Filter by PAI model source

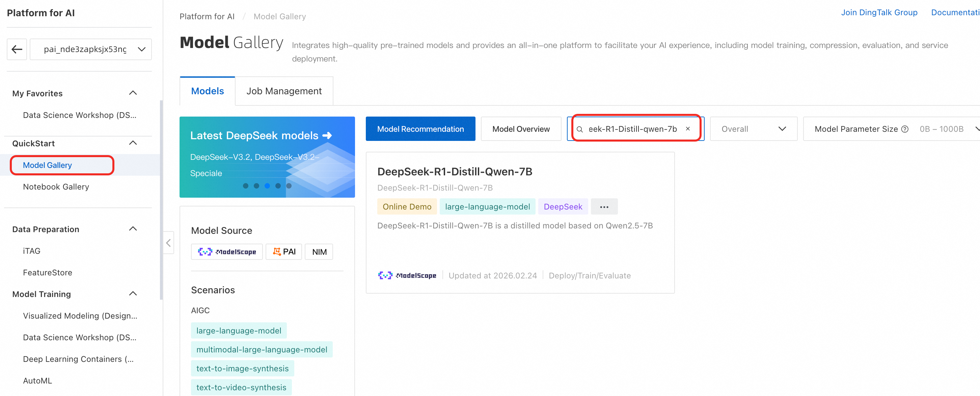click(x=284, y=252)
